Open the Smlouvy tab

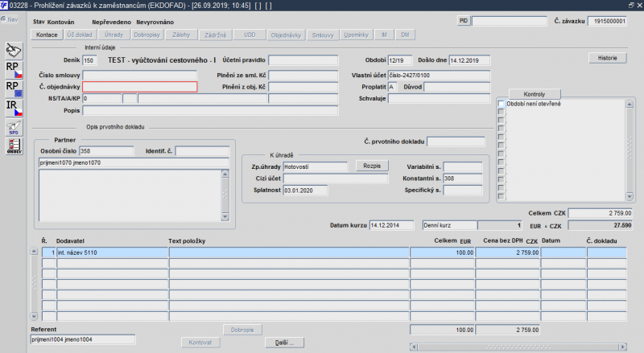[323, 35]
